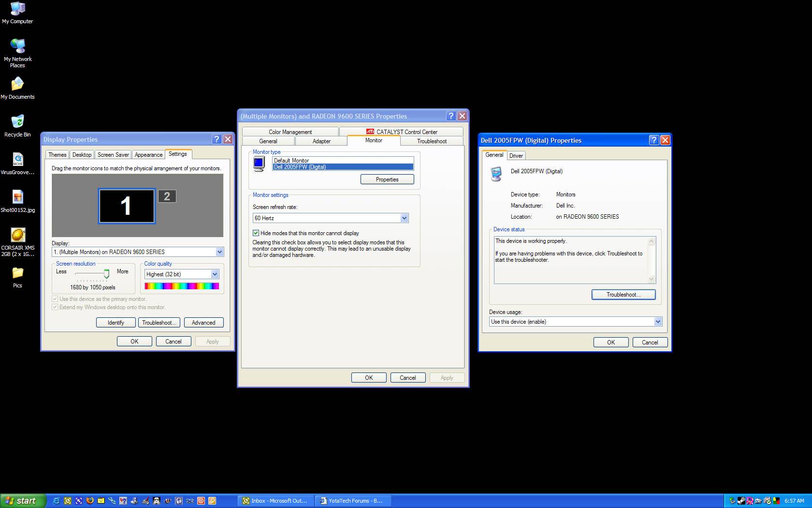Click Device status scrollbar down arrow

click(651, 279)
